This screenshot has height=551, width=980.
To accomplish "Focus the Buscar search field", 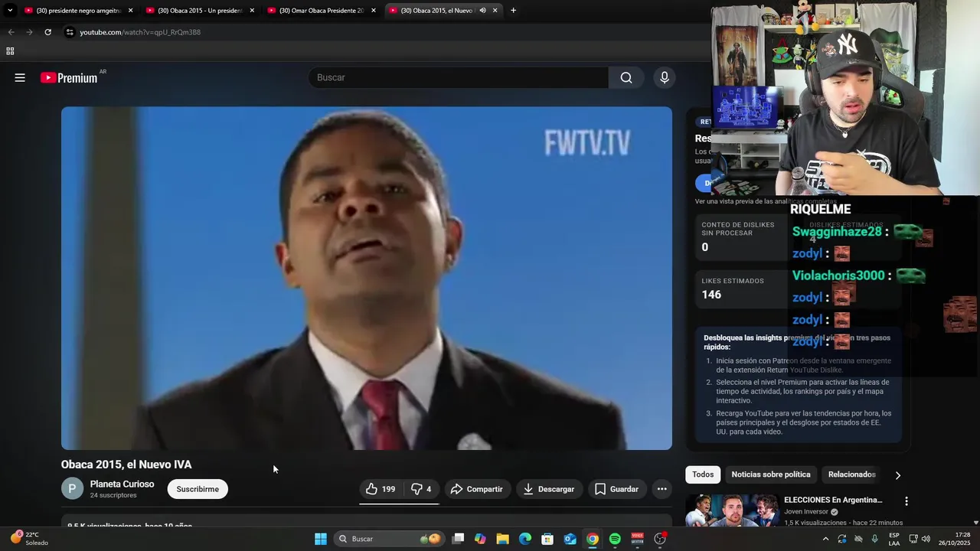I will [x=459, y=77].
